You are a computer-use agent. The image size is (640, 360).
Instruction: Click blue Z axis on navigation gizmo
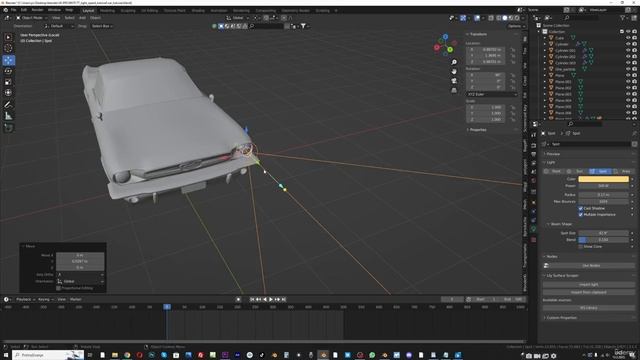(x=445, y=37)
